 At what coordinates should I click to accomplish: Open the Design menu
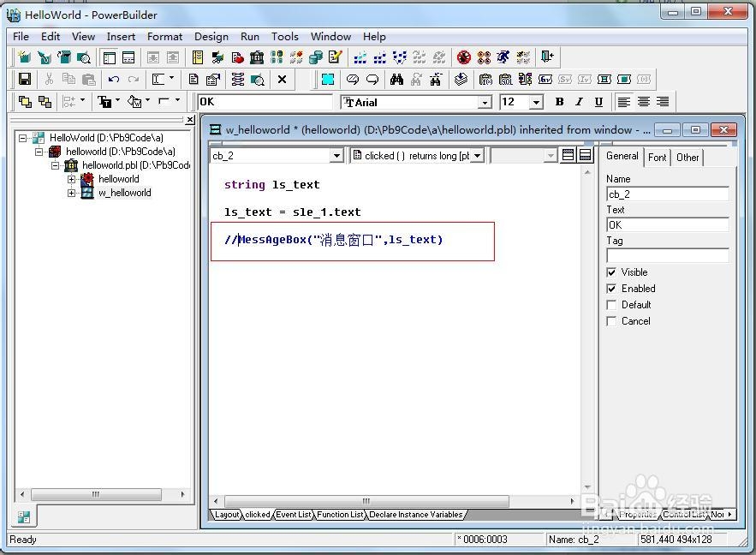point(211,37)
